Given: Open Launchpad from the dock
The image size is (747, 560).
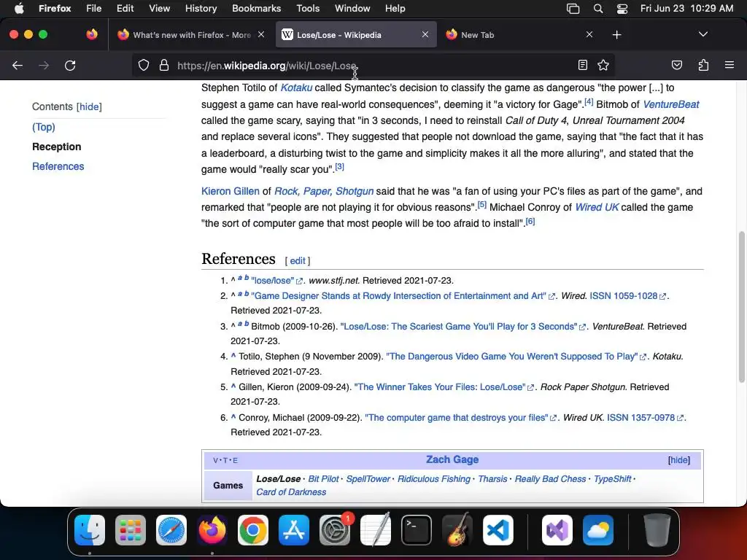Looking at the screenshot, I should (x=131, y=530).
